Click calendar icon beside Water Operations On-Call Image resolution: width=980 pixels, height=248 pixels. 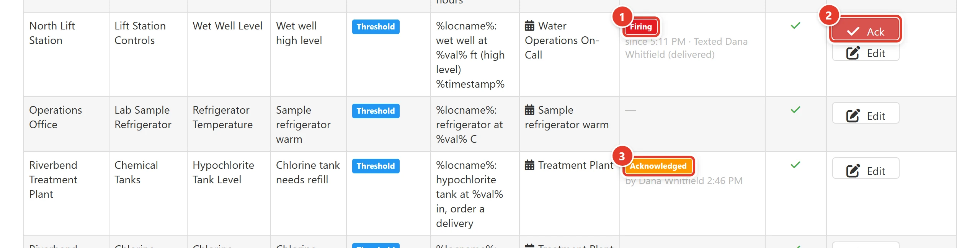point(529,26)
